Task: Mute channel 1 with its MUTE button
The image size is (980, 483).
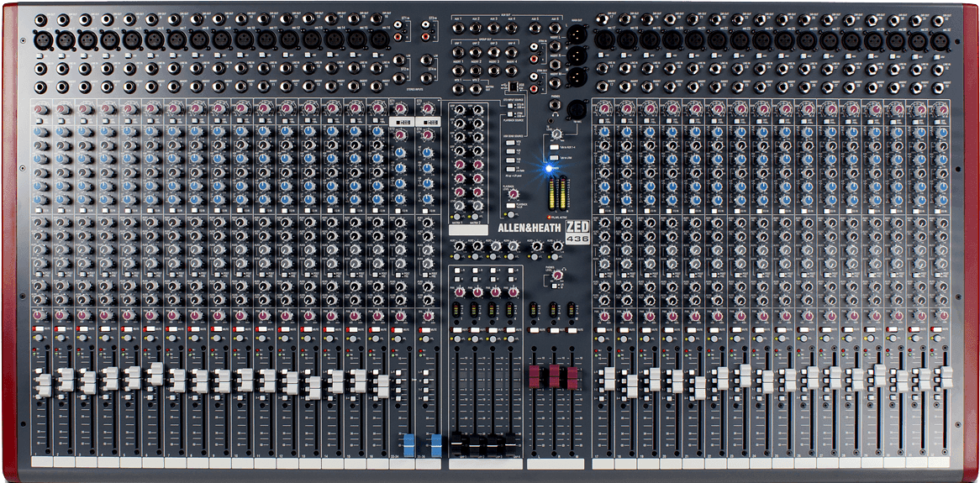Action: (40, 328)
